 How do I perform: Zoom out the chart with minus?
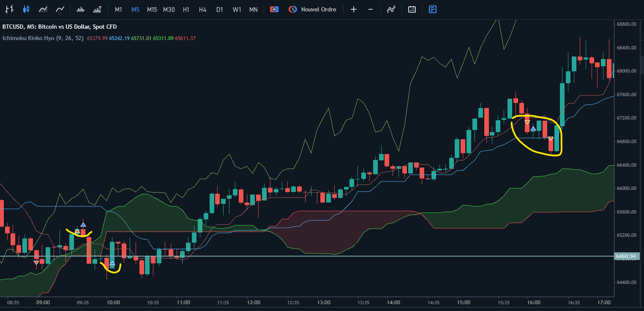pos(371,9)
